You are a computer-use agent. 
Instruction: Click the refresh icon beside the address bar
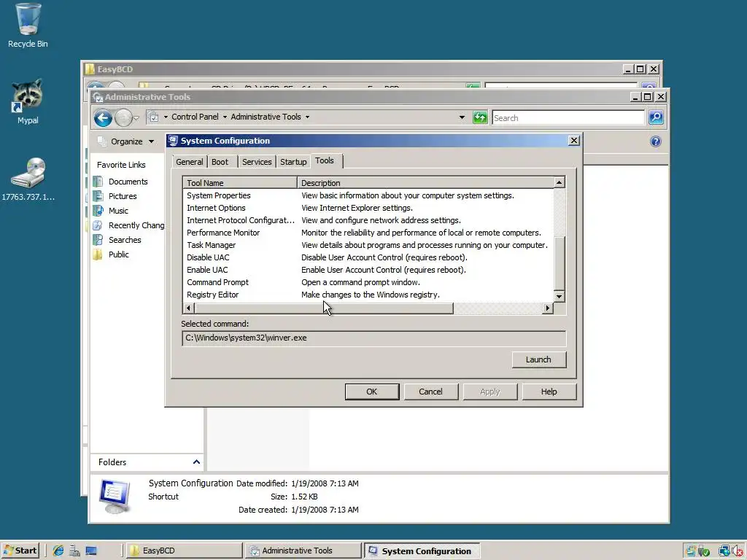point(480,117)
